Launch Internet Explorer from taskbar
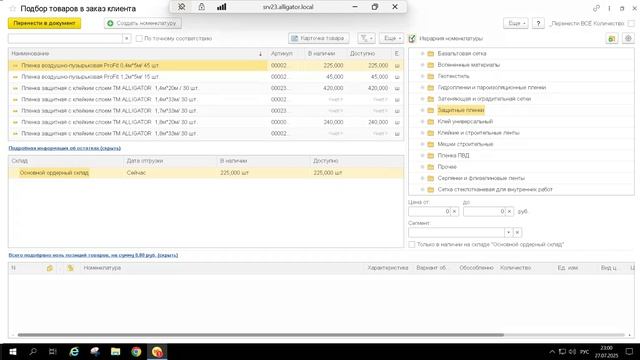Viewport: 640px width, 360px height. (x=74, y=352)
